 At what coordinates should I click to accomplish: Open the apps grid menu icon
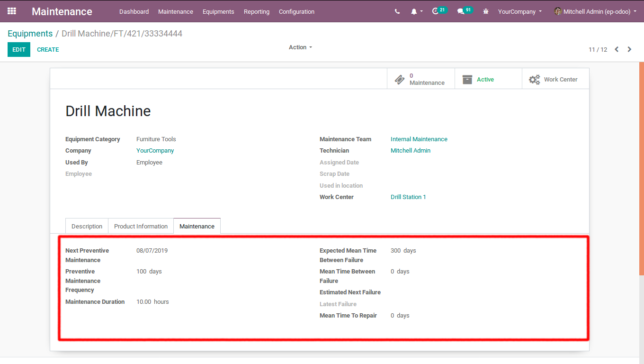click(12, 11)
